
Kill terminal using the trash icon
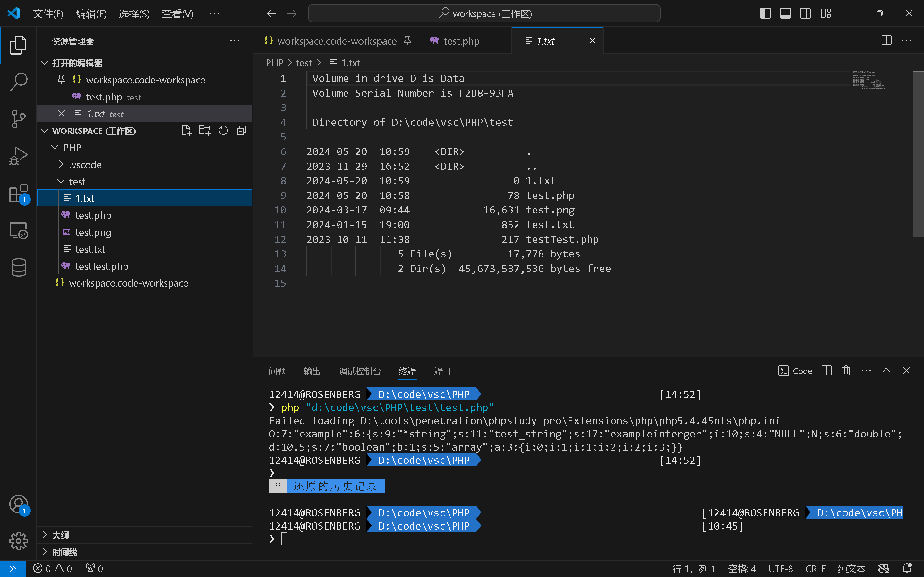(x=846, y=371)
